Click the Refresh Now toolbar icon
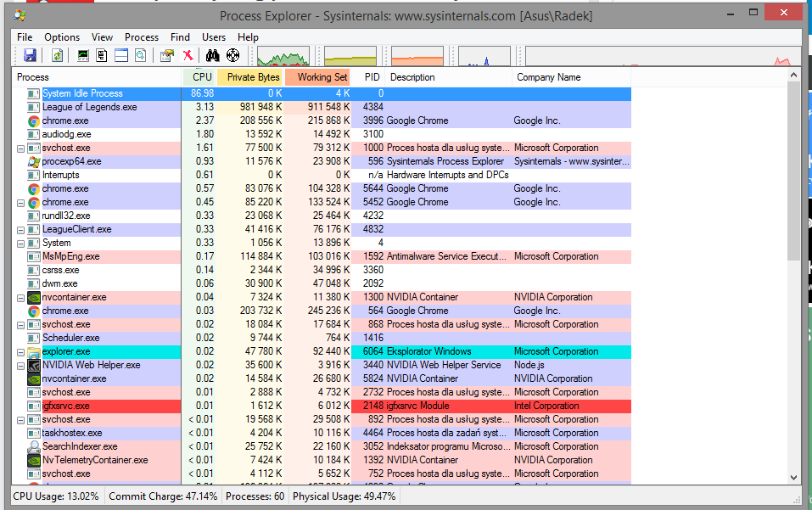Viewport: 812px width, 510px height. click(57, 55)
